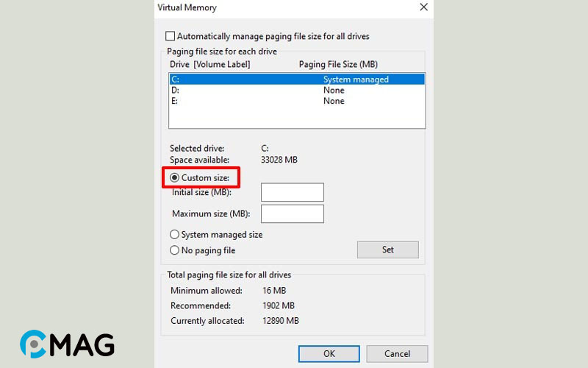
Task: Click the Recommended 1902 MB value
Action: (279, 305)
